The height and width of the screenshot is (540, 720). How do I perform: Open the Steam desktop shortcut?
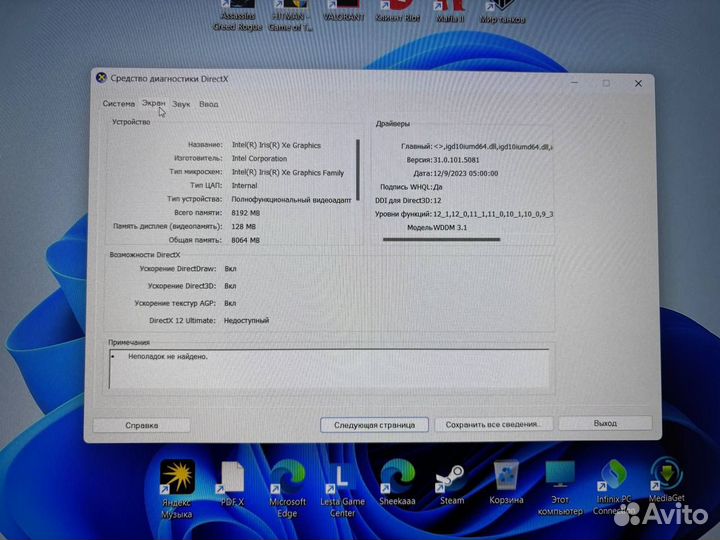452,475
